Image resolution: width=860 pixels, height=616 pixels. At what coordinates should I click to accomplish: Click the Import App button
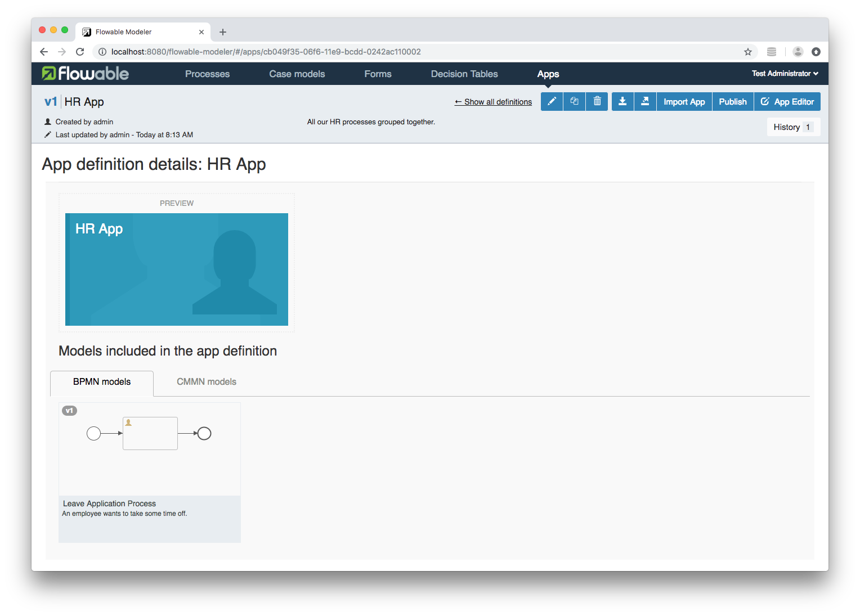(x=684, y=102)
